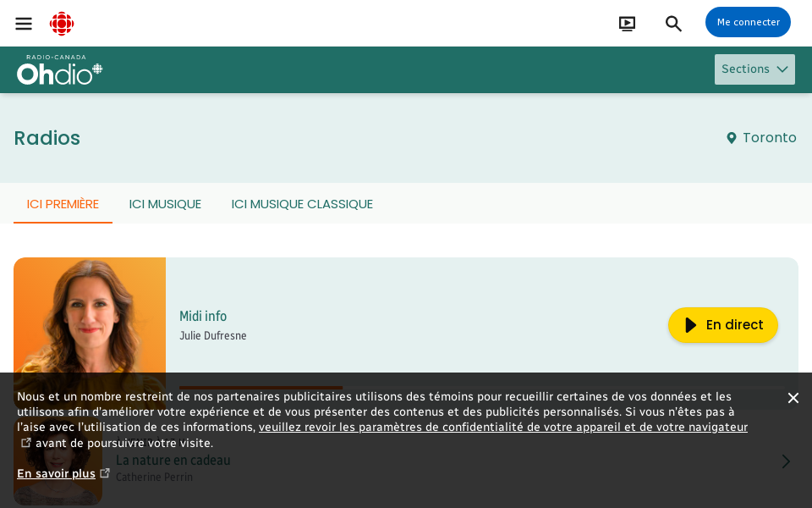Open the hamburger navigation menu
The height and width of the screenshot is (508, 812).
[x=24, y=24]
